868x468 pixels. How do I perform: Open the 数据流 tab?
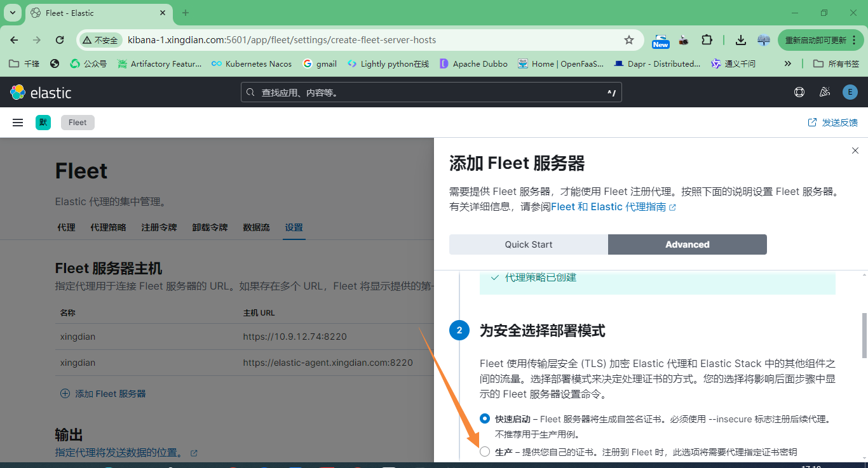click(x=256, y=227)
